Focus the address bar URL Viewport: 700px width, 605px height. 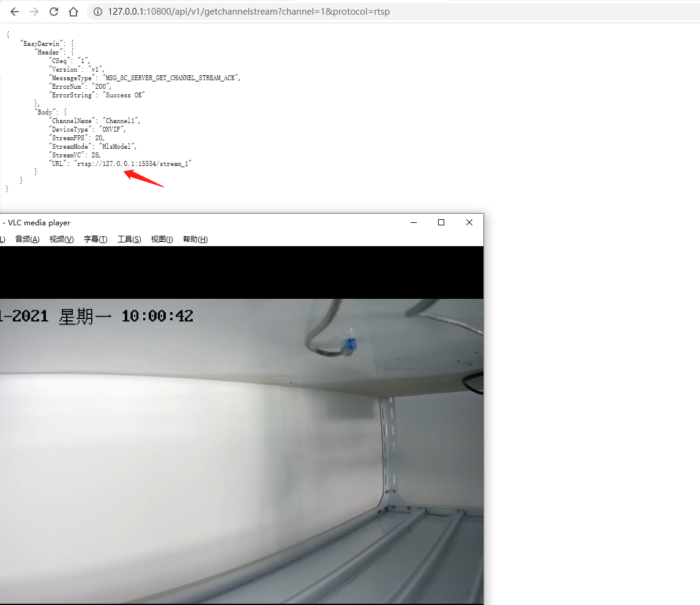pos(248,12)
